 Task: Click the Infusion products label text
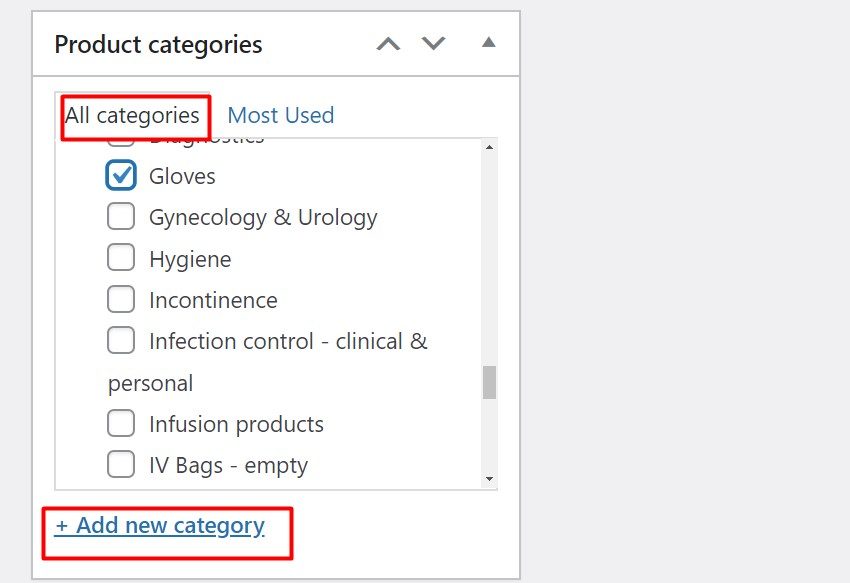(236, 425)
